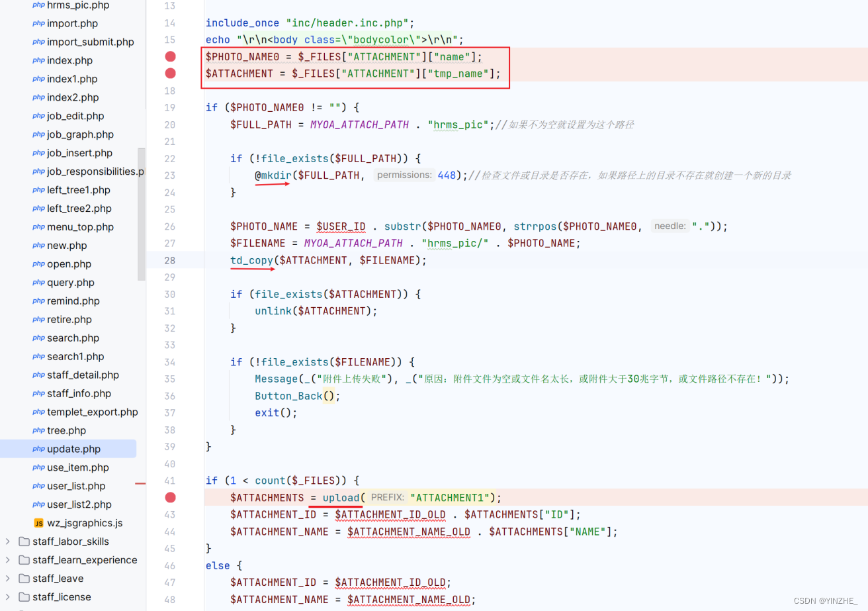Open user_list2.php file

point(79,506)
